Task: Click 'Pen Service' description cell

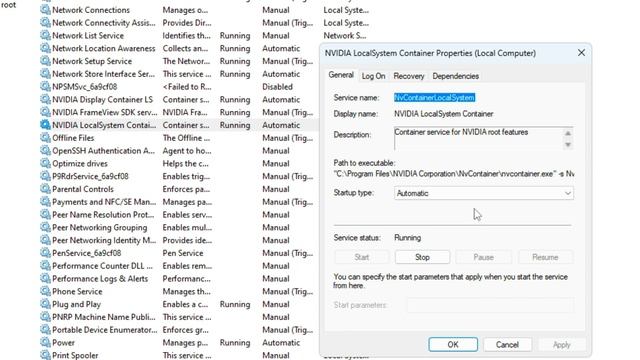Action: coord(183,253)
